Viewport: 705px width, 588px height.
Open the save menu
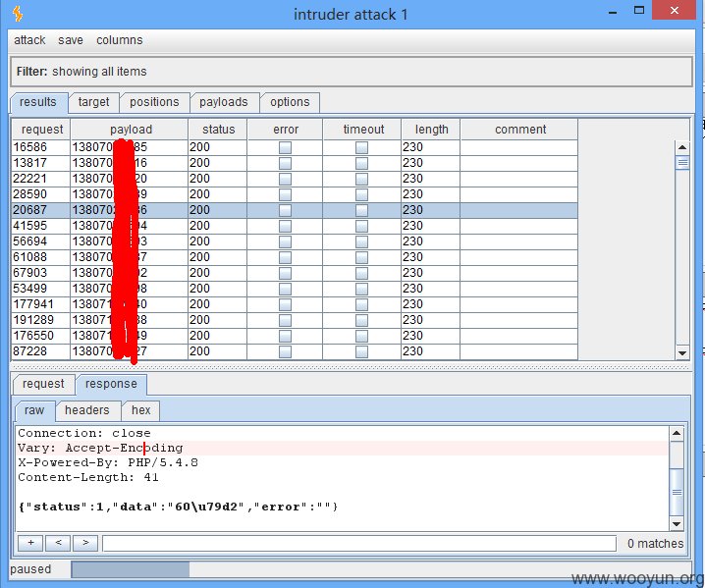[x=71, y=40]
